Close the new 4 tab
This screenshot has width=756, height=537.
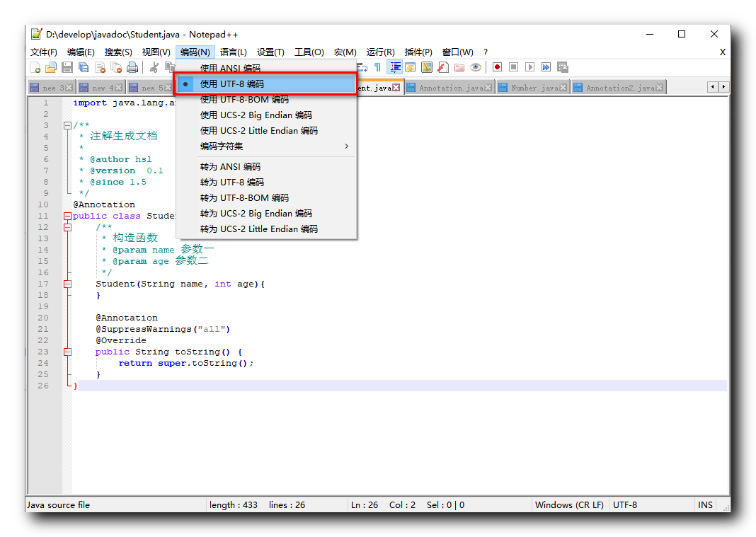pos(119,87)
